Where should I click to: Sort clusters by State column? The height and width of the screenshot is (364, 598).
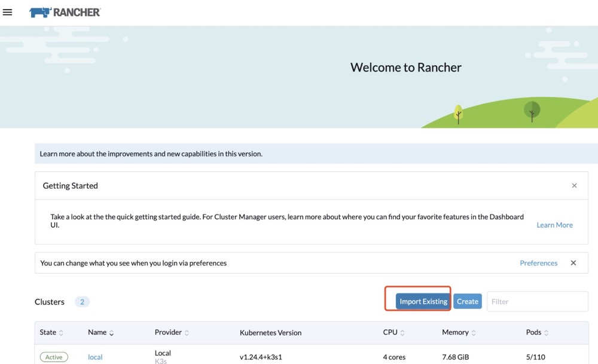(51, 332)
